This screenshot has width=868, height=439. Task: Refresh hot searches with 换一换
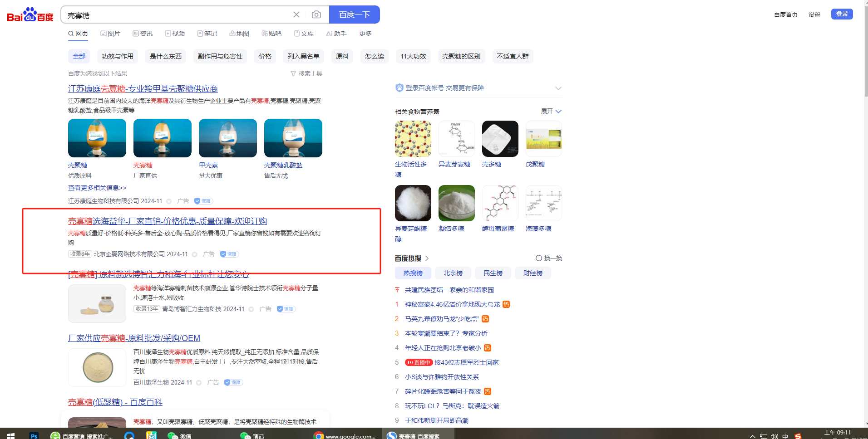(549, 258)
